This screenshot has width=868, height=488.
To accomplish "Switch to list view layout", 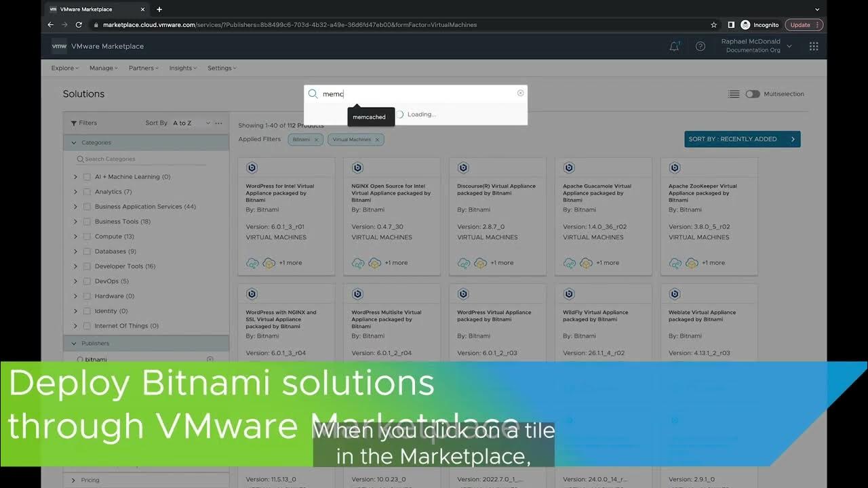I will click(734, 94).
